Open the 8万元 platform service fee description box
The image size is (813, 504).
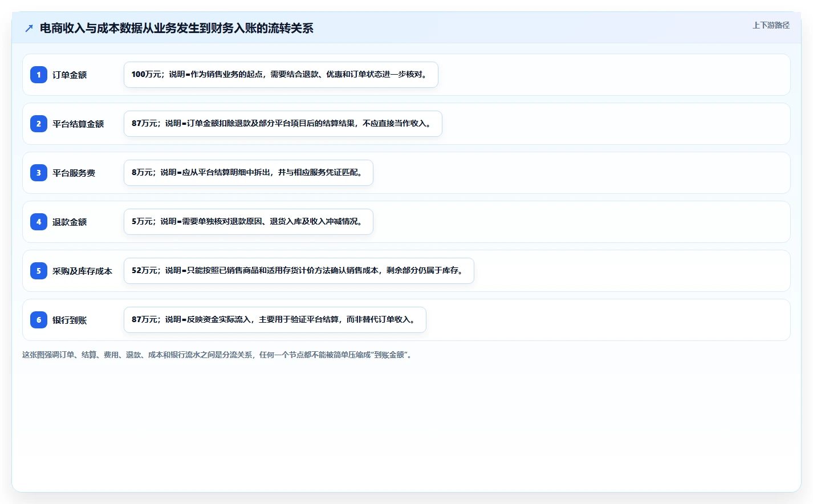[x=249, y=173]
